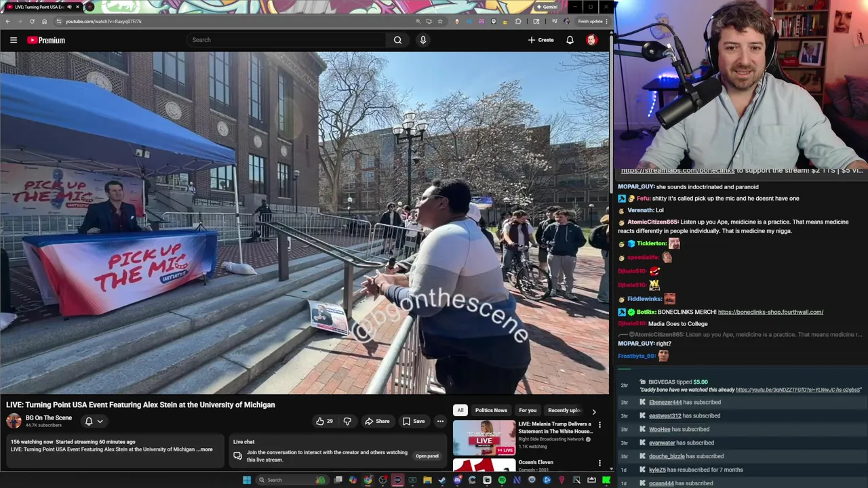Open BG On The Scene channel avatar

(14, 421)
